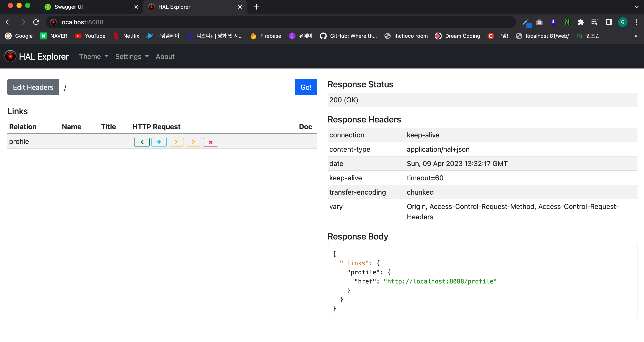Viewport: 644px width, 342px height.
Task: Open the GitHub bookmark
Action: 348,36
